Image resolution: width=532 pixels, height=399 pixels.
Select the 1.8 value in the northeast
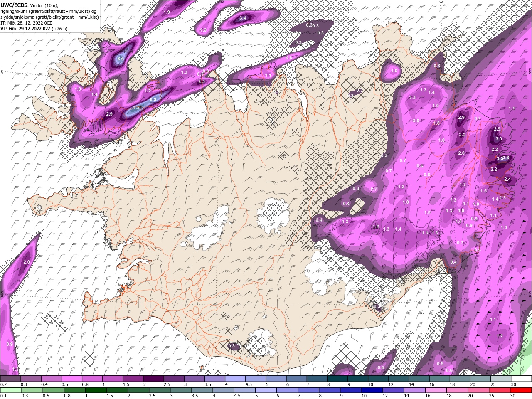[x=436, y=123]
